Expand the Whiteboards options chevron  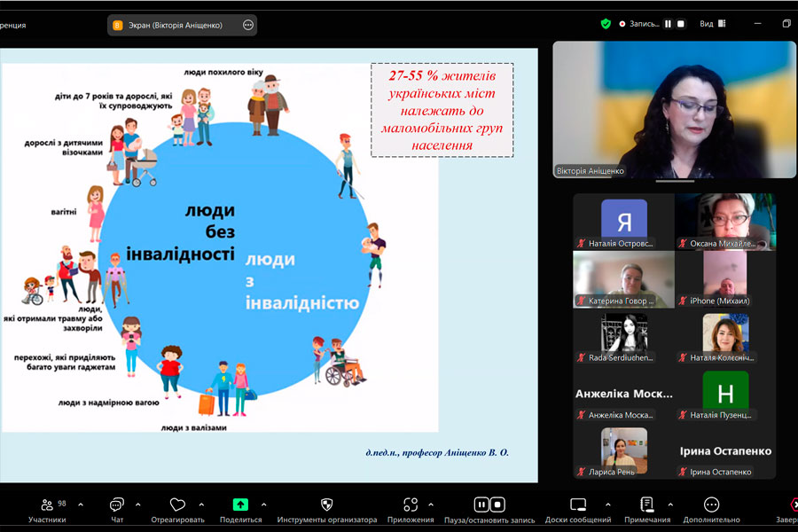pyautogui.click(x=607, y=505)
